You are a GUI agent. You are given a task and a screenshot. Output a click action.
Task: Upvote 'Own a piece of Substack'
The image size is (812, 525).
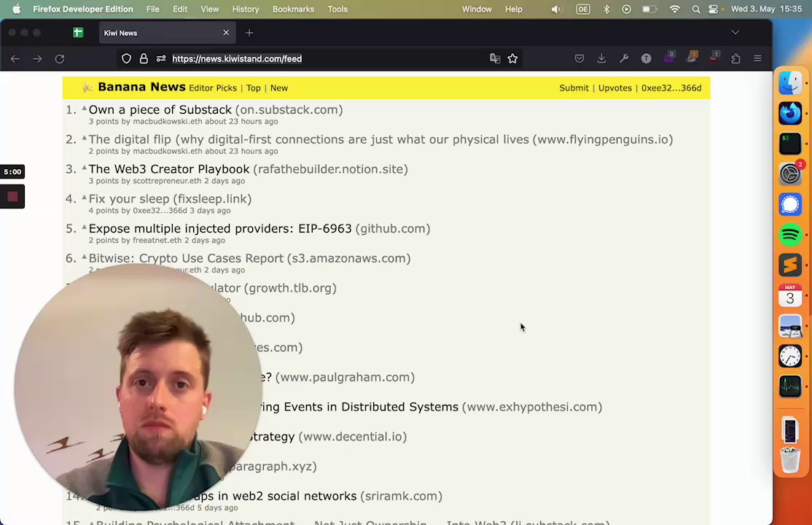tap(84, 109)
